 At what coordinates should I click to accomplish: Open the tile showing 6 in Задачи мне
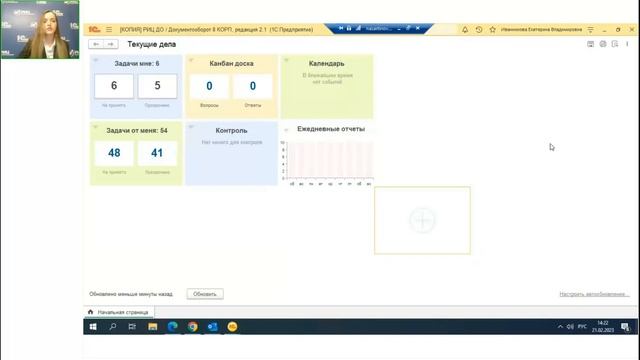114,86
